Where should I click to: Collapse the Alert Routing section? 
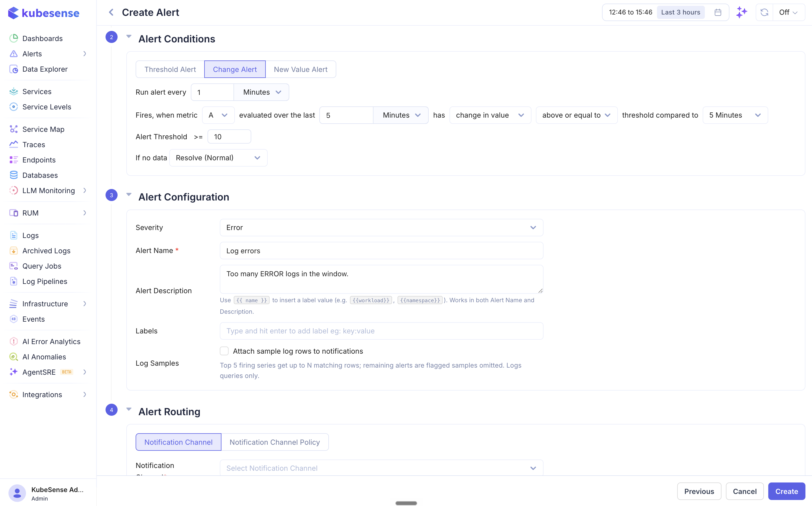pyautogui.click(x=129, y=409)
